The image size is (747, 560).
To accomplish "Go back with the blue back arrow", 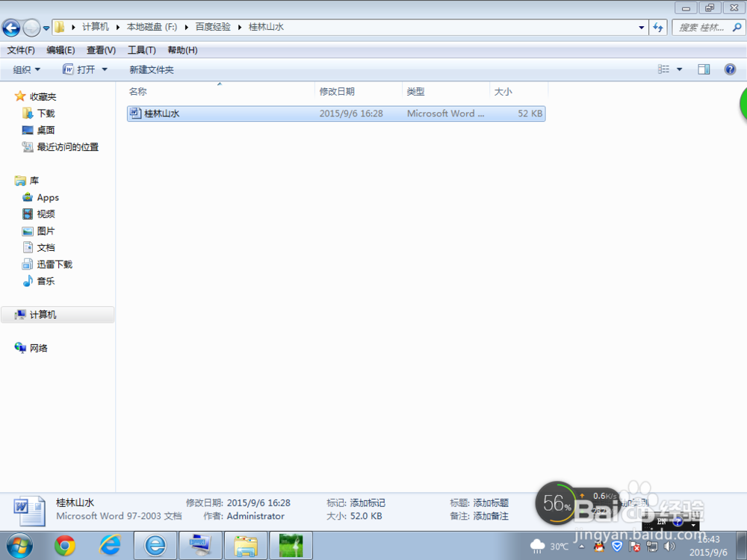I will [11, 28].
